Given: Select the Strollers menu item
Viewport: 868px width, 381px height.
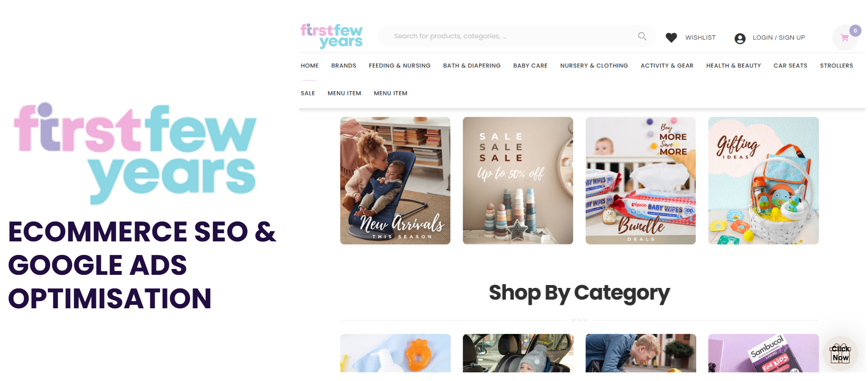Looking at the screenshot, I should coord(836,65).
